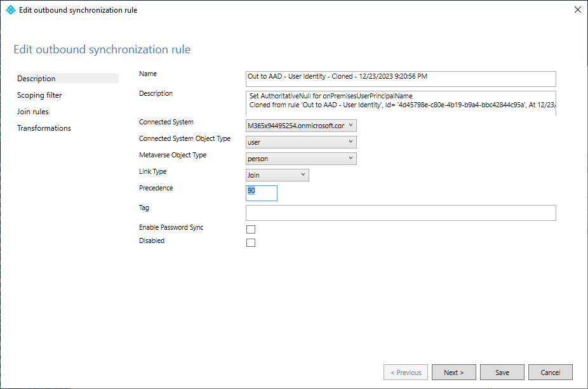
Task: Select the Precedence value field
Action: point(261,192)
